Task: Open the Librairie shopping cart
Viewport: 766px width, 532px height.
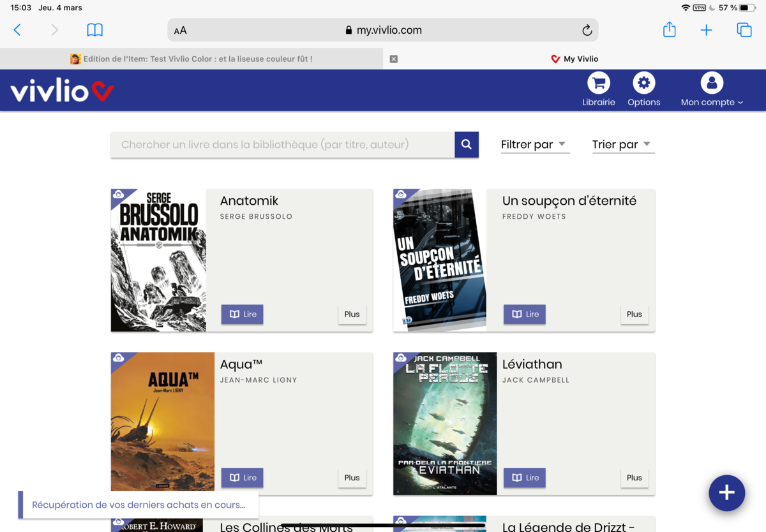Action: pos(598,89)
